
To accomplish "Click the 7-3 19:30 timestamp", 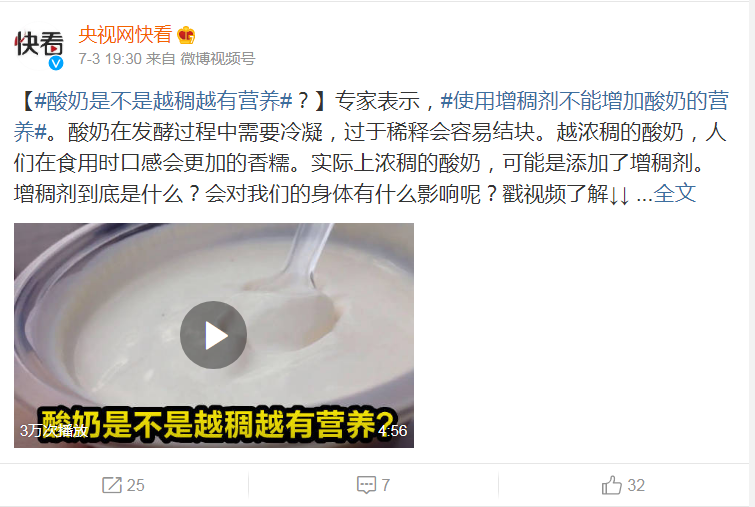I will [x=110, y=59].
